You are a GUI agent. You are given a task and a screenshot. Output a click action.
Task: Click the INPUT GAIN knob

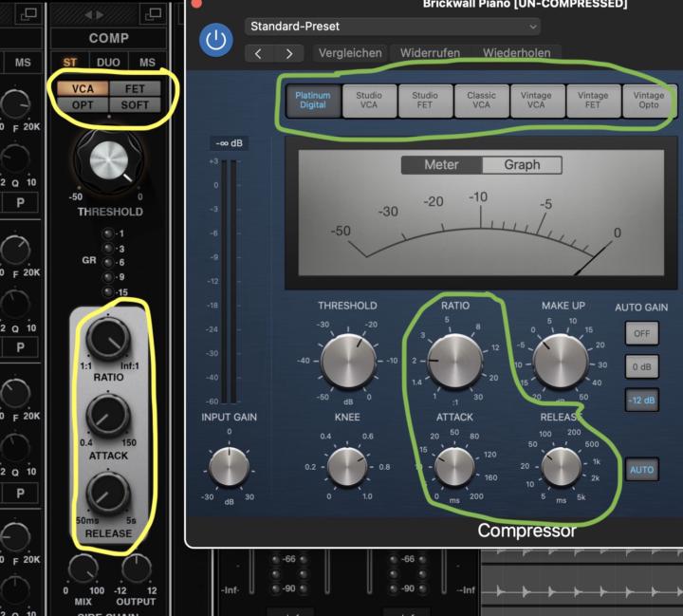coord(230,467)
